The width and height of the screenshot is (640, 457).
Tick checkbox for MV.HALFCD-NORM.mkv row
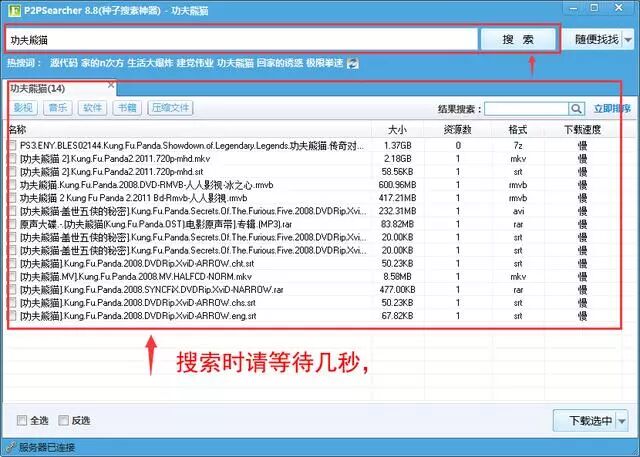point(13,276)
